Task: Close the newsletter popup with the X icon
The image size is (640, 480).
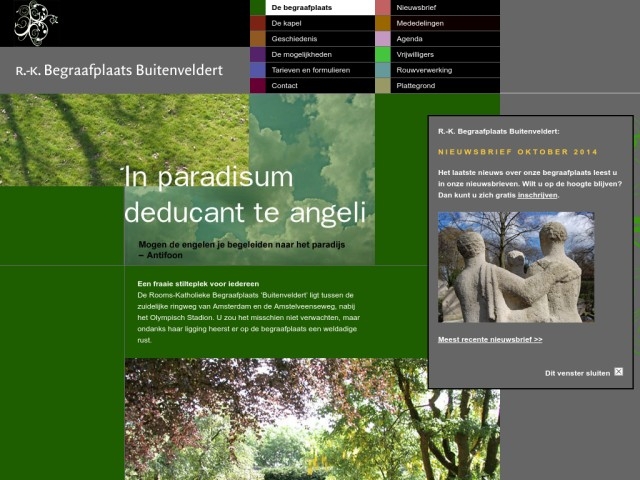Action: click(x=618, y=372)
